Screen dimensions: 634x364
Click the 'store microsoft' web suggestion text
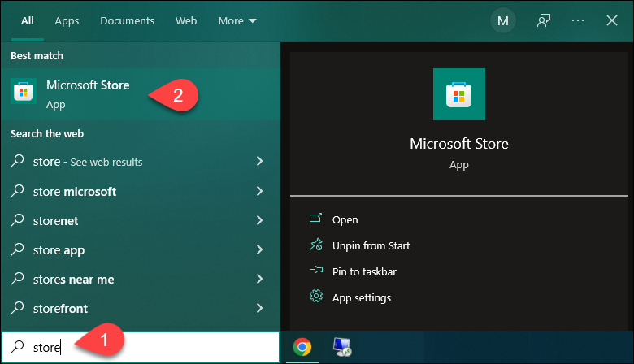pos(75,192)
